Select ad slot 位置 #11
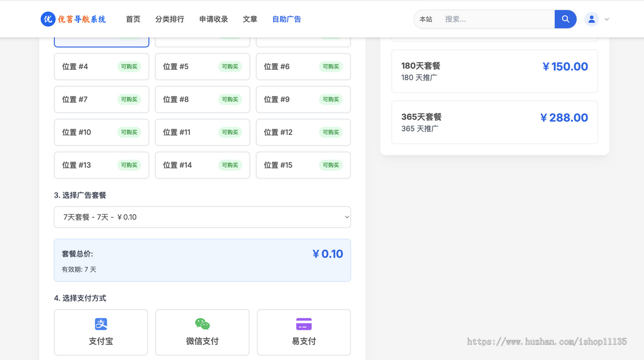This screenshot has width=644, height=360. (x=202, y=132)
